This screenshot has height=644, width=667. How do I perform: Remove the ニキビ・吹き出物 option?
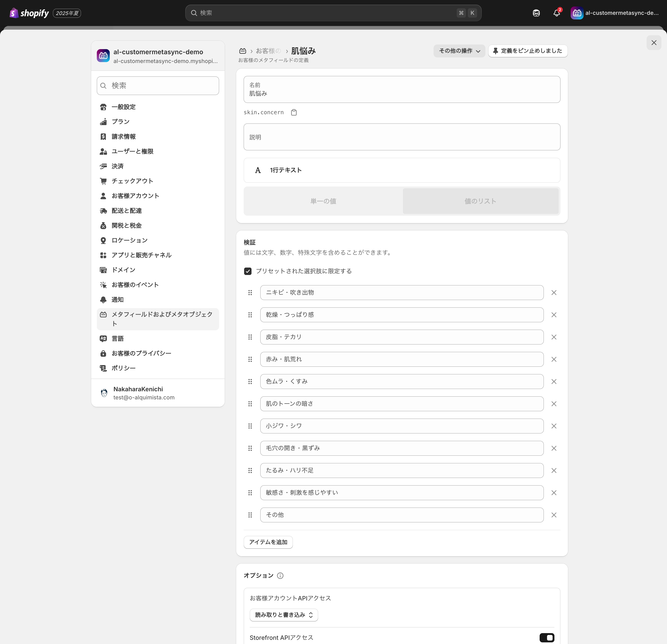(554, 292)
